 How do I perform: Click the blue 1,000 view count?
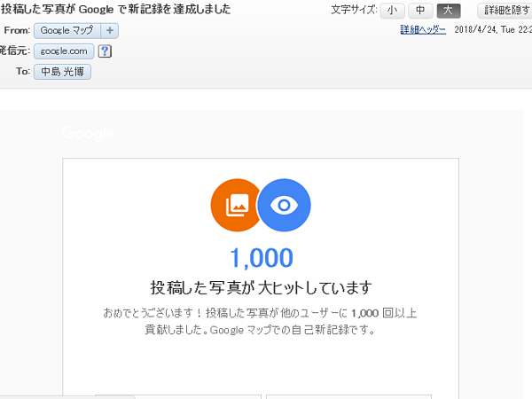(262, 258)
